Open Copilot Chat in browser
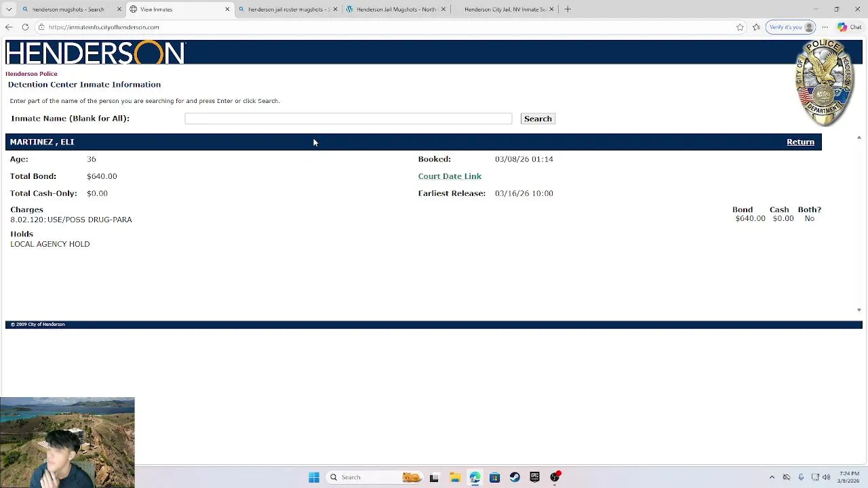Viewport: 868px width, 488px height. 848,27
